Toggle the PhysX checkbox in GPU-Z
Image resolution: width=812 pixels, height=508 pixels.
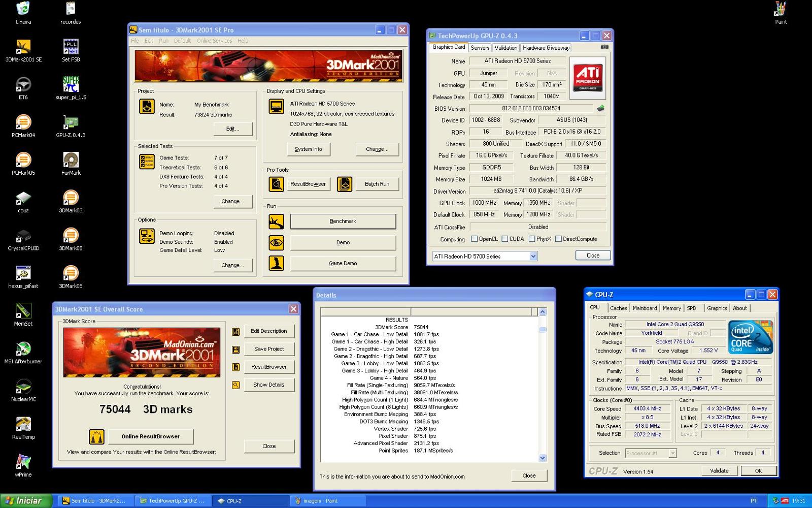pyautogui.click(x=532, y=239)
